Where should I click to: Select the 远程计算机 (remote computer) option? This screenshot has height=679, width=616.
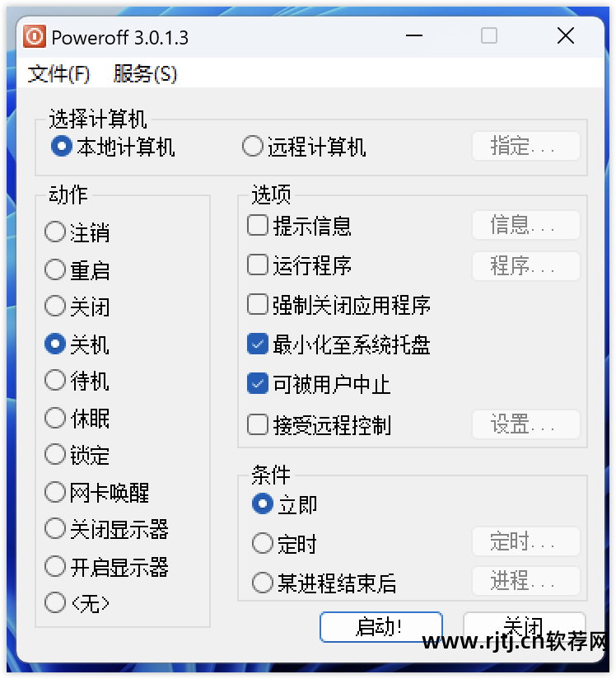pos(252,146)
